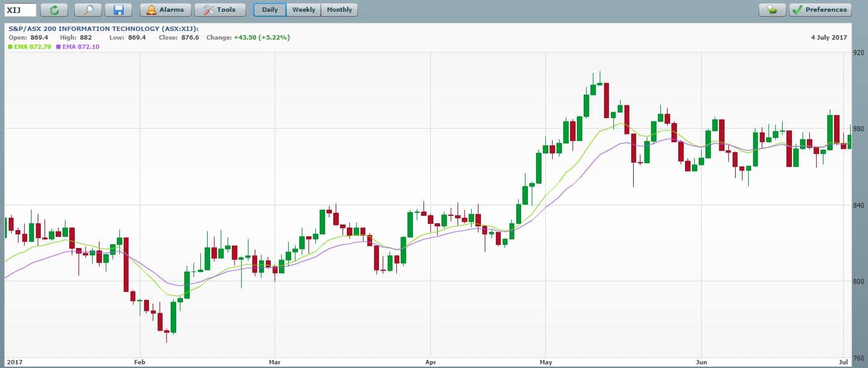Click the S&P/ASX 200 Information Technology title
Screen dimensions: 868x368
pyautogui.click(x=103, y=28)
